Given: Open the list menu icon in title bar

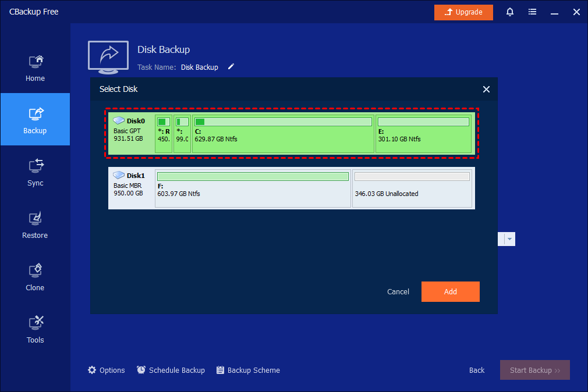Looking at the screenshot, I should (x=532, y=12).
